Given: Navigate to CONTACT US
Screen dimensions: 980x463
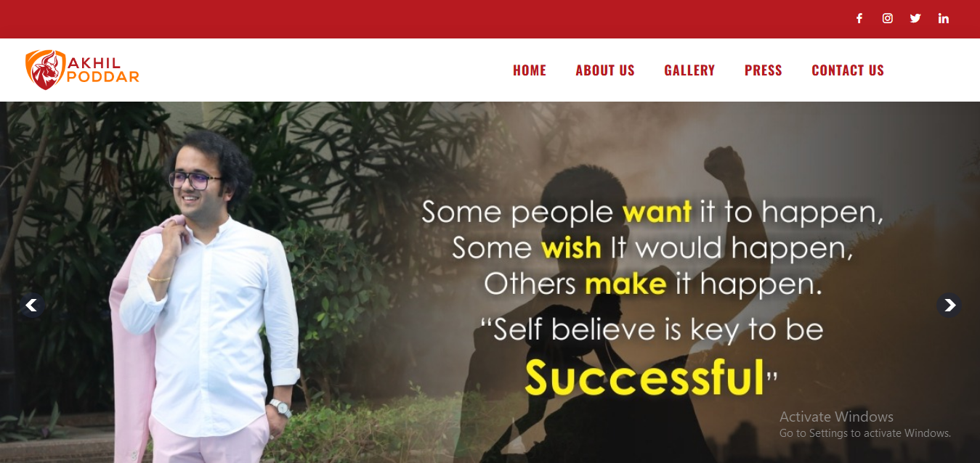Looking at the screenshot, I should [848, 70].
